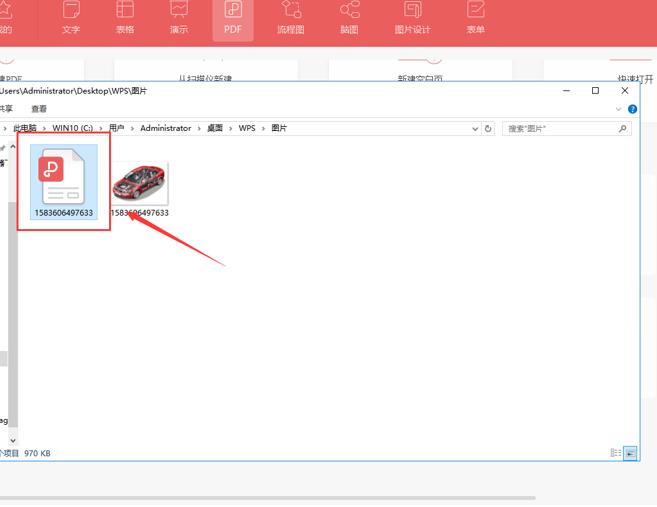Click 桌面 in the address breadcrumb

click(x=215, y=128)
